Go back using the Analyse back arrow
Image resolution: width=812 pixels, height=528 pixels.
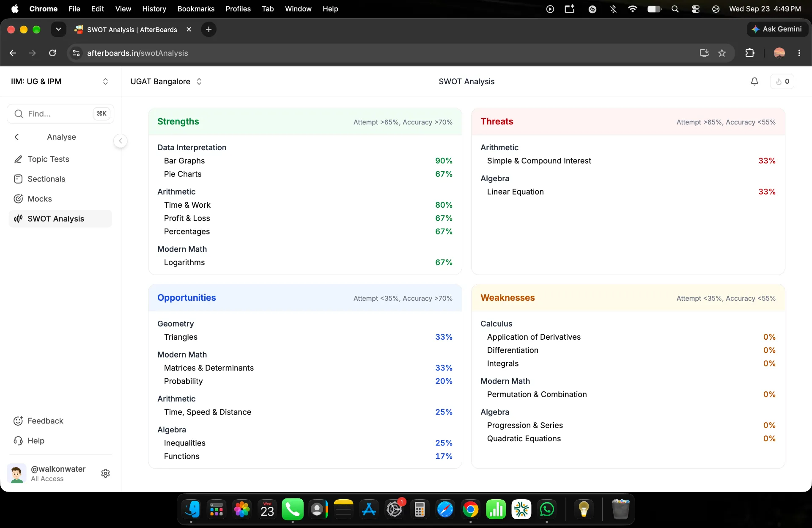(16, 137)
